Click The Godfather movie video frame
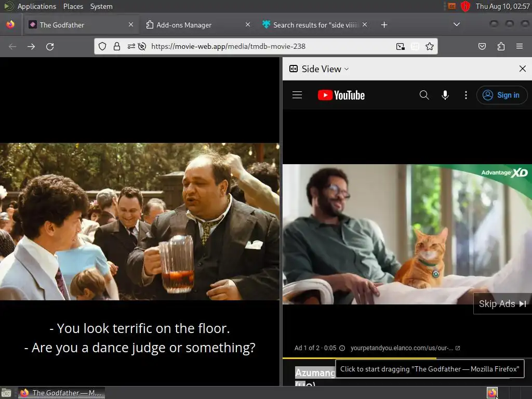This screenshot has height=399, width=532. [140, 221]
